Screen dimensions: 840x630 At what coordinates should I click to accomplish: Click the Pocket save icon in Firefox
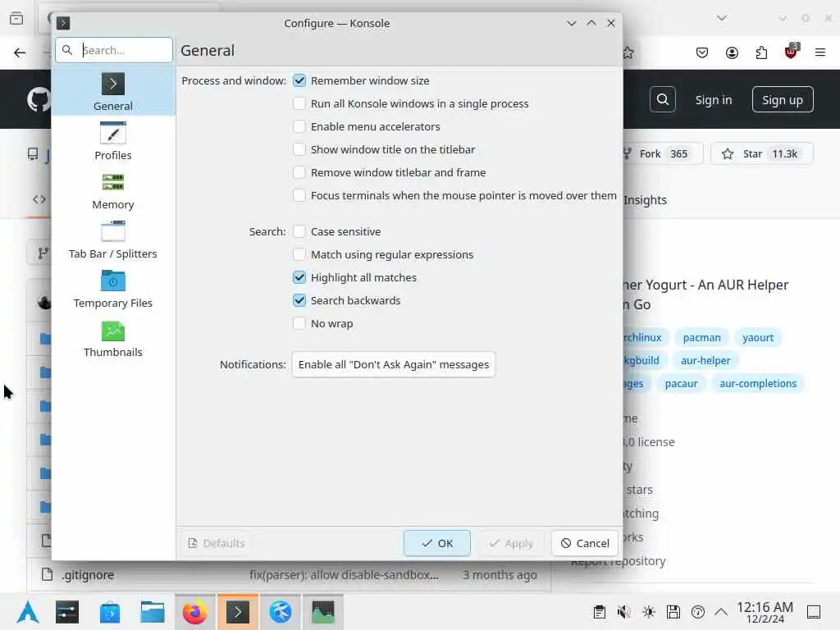point(702,52)
